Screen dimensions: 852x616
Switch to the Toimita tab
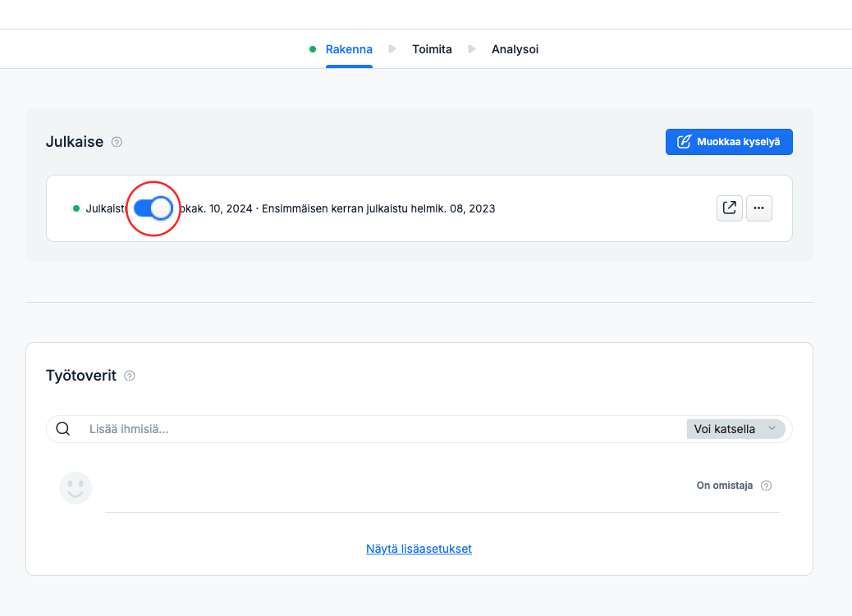[x=432, y=49]
